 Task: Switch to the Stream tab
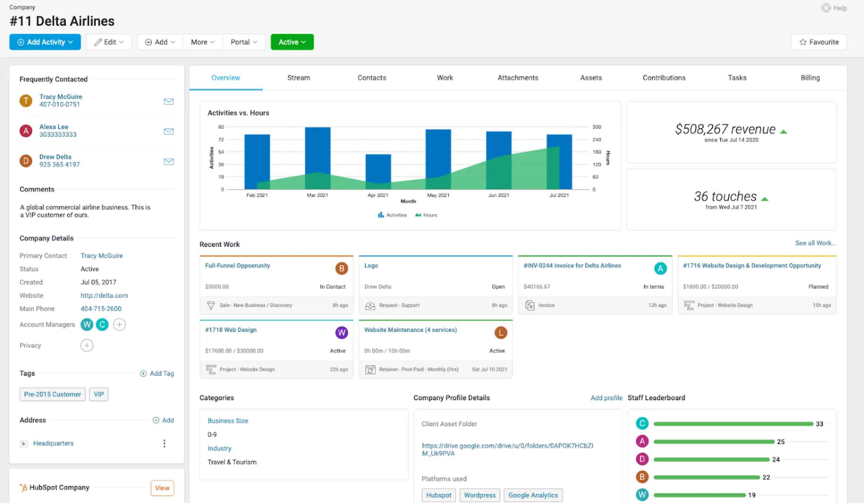click(299, 78)
